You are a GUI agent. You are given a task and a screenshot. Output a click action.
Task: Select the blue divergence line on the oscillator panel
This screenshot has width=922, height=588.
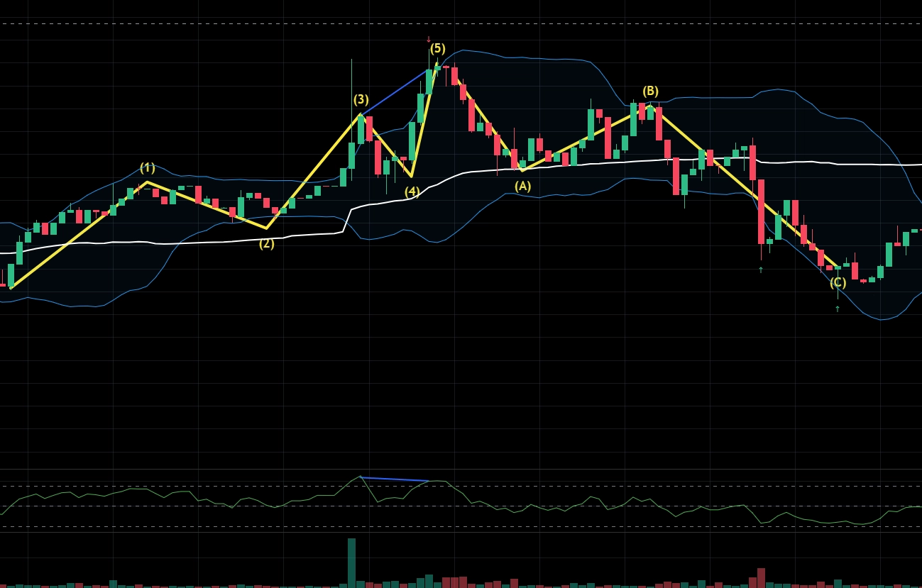tap(395, 479)
